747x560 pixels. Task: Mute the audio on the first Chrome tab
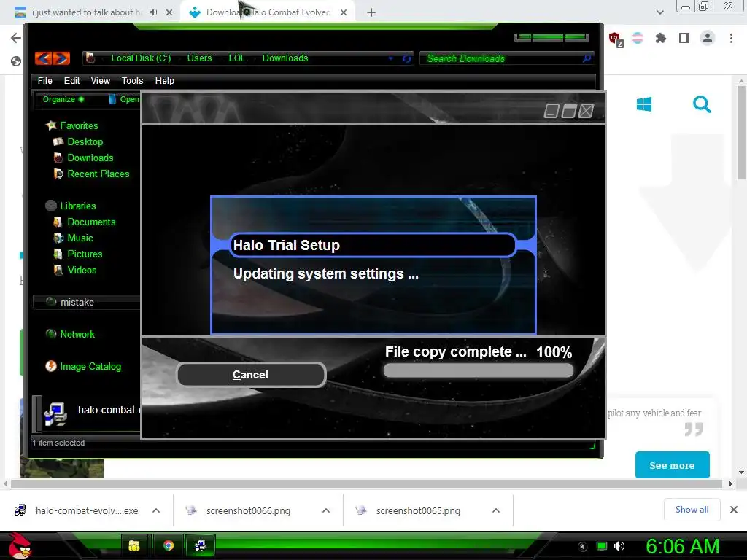(x=153, y=12)
